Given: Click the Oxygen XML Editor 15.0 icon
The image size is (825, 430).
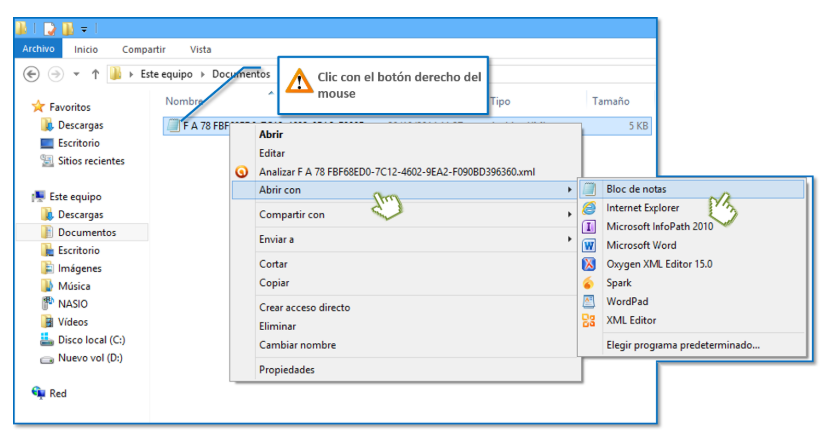Looking at the screenshot, I should coord(589,264).
